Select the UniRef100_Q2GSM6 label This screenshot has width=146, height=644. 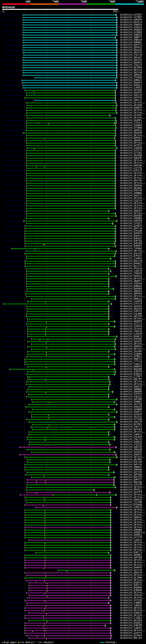click(x=131, y=399)
